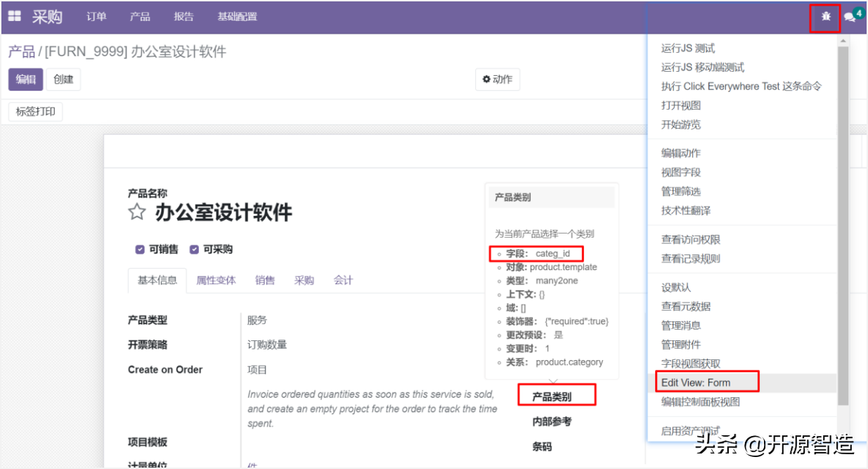Click the 开票策略 value 订购数量
This screenshot has width=868, height=469.
[267, 345]
